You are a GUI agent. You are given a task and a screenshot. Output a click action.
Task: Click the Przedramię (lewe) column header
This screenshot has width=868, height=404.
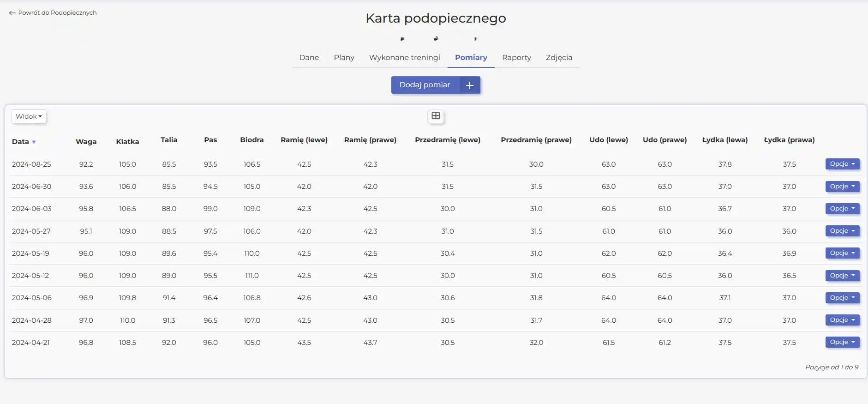[448, 140]
